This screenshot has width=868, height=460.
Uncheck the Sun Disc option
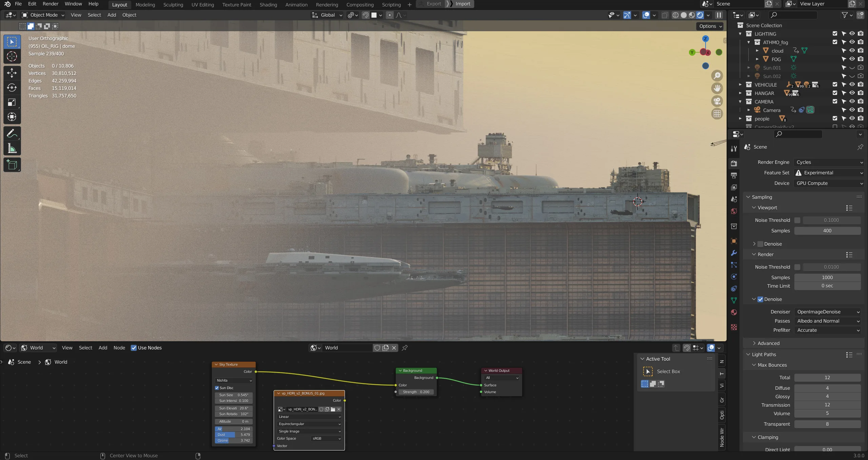tap(217, 388)
